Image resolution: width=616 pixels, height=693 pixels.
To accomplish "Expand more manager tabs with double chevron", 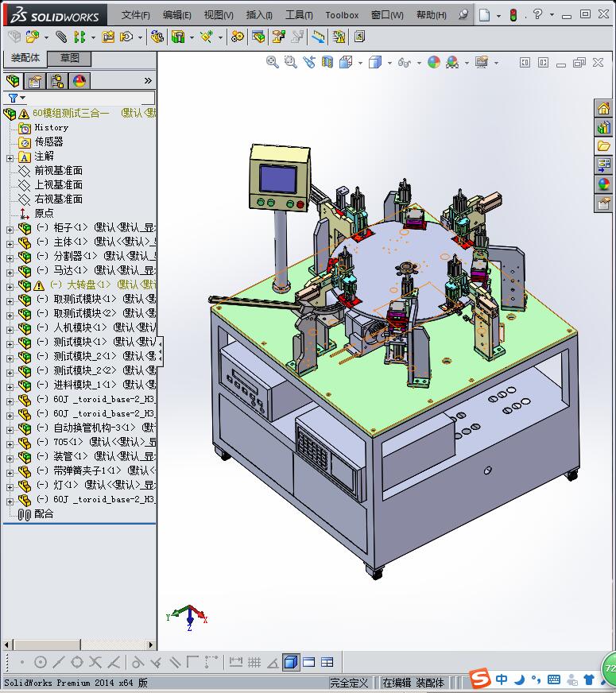I will 148,81.
